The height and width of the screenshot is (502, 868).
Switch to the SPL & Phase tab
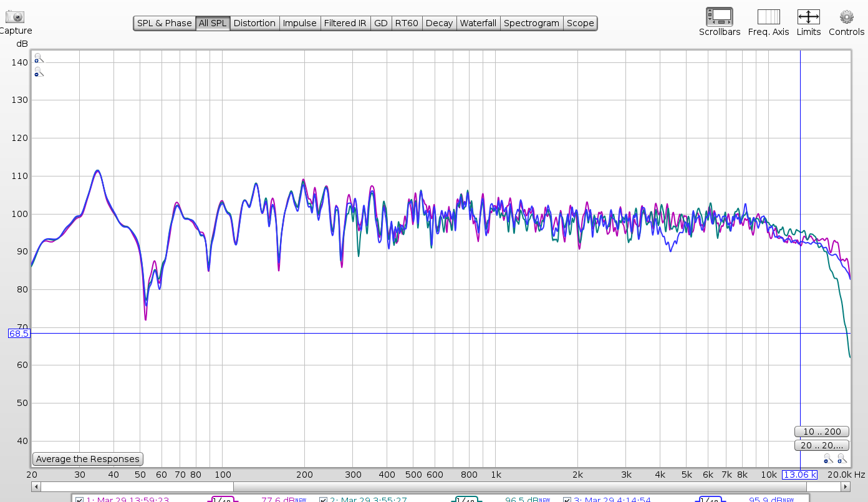165,23
